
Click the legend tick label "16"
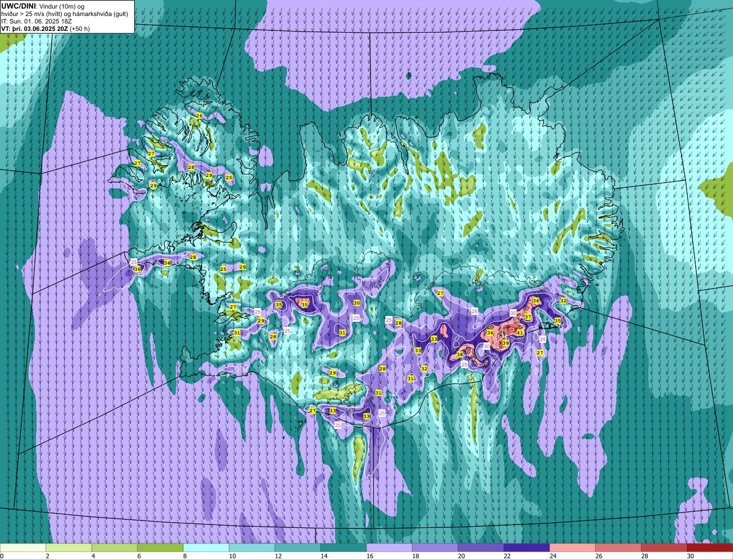(370, 556)
